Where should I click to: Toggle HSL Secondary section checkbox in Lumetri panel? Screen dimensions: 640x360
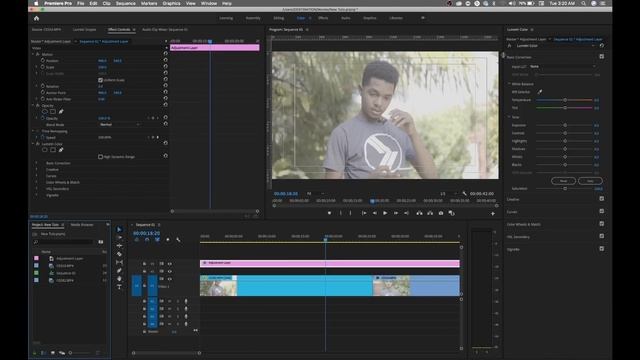pyautogui.click(x=602, y=236)
